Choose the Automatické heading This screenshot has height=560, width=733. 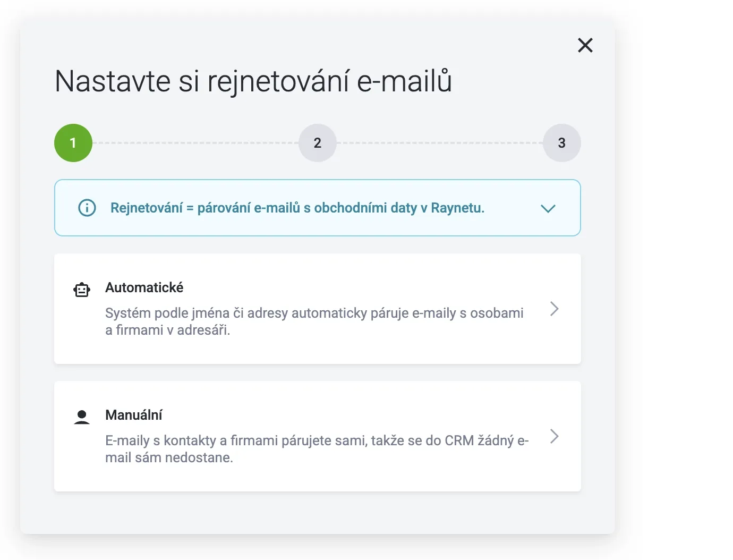coord(144,287)
